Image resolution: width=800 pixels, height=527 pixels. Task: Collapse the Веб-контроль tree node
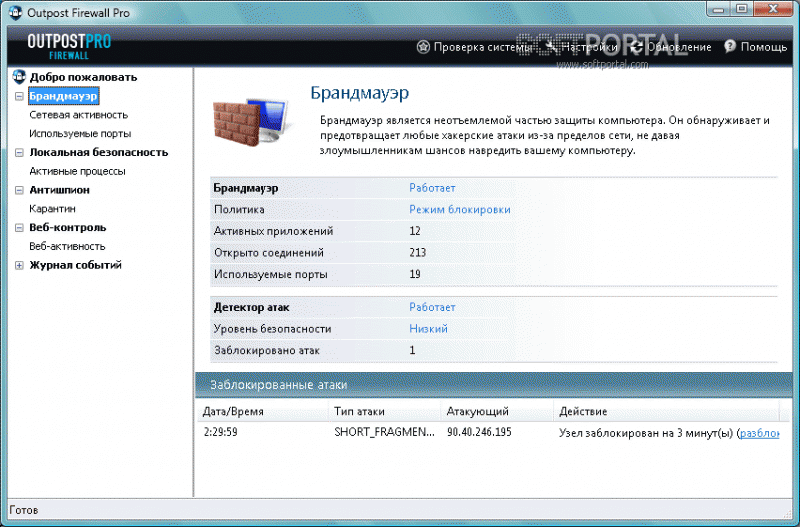coord(19,228)
